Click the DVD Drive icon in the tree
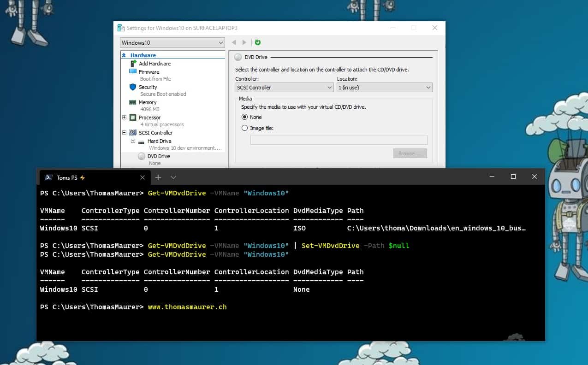Viewport: 588px width, 365px height. pyautogui.click(x=142, y=156)
